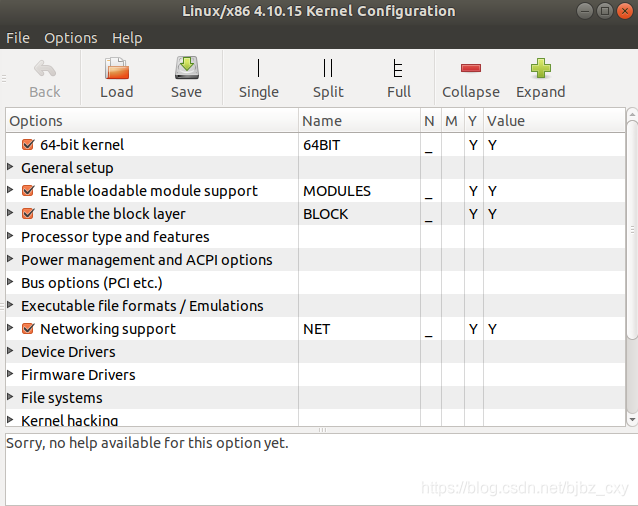Toggle Enable loadable module support checkbox
The image size is (638, 506).
(x=28, y=190)
